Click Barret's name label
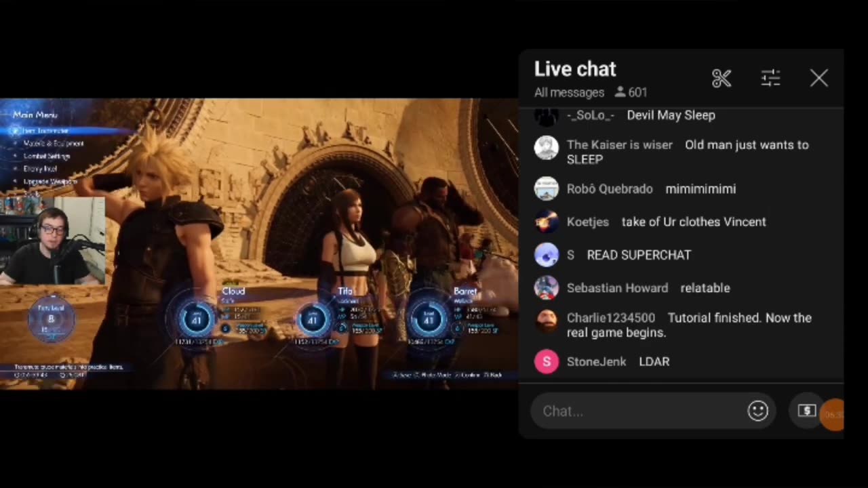The height and width of the screenshot is (488, 868). click(x=465, y=291)
